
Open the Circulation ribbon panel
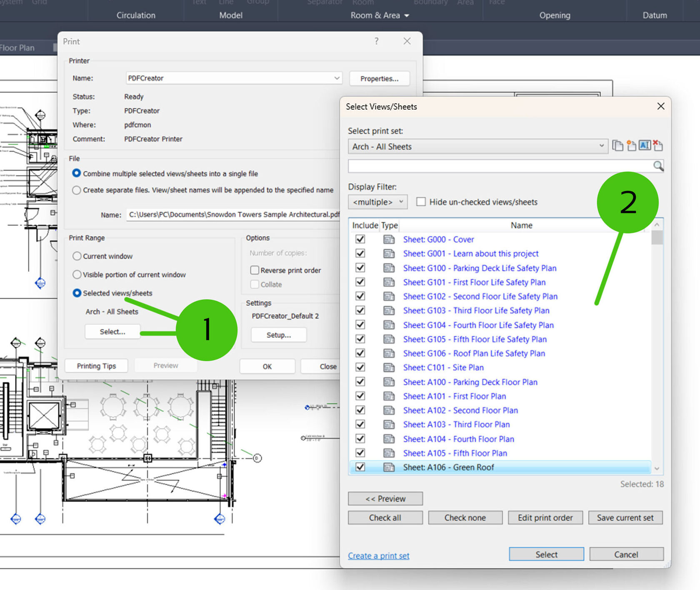(136, 15)
